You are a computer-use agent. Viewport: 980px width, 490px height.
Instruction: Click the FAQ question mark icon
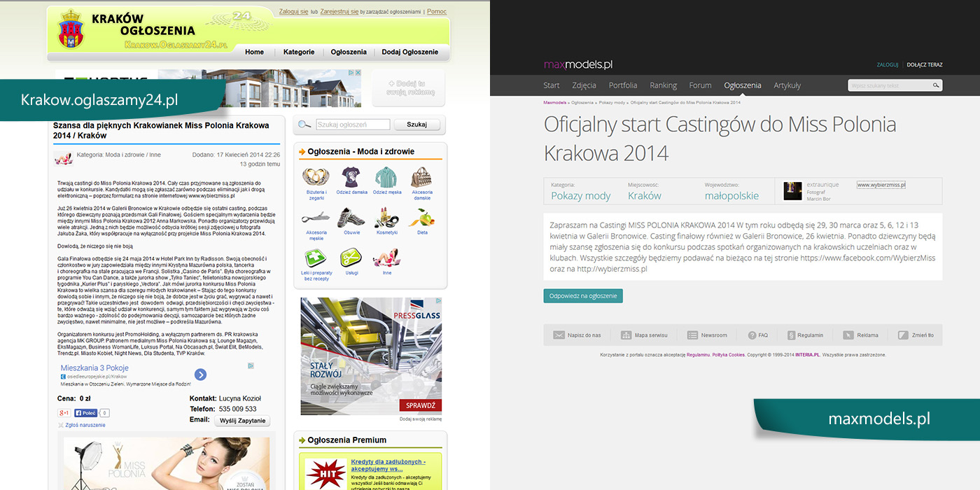(752, 335)
